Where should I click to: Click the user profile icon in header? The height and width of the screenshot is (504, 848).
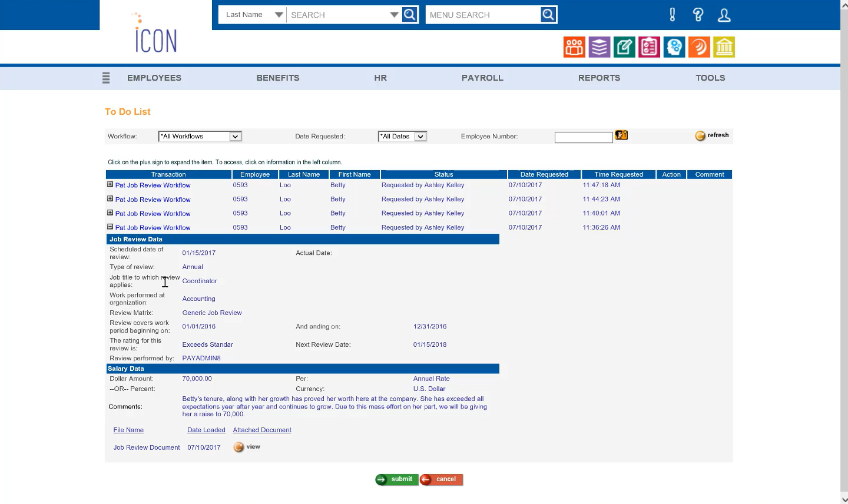[x=724, y=15]
